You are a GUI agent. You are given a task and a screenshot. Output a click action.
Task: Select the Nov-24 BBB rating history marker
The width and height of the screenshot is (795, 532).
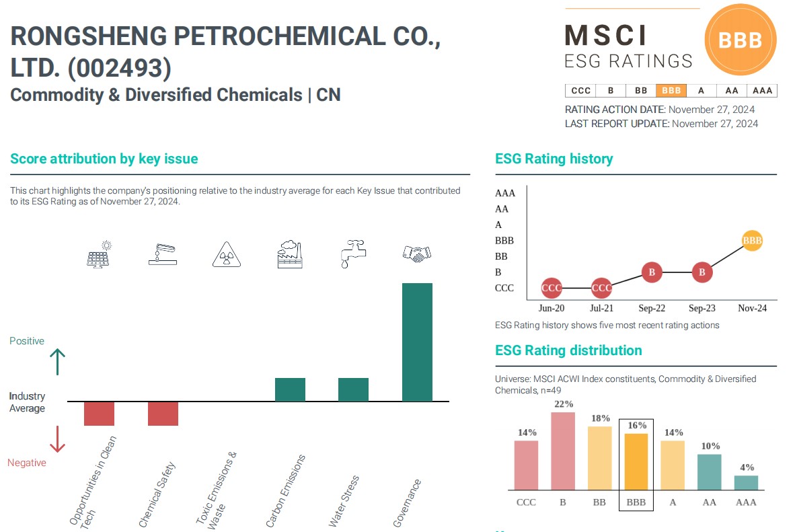click(x=752, y=240)
